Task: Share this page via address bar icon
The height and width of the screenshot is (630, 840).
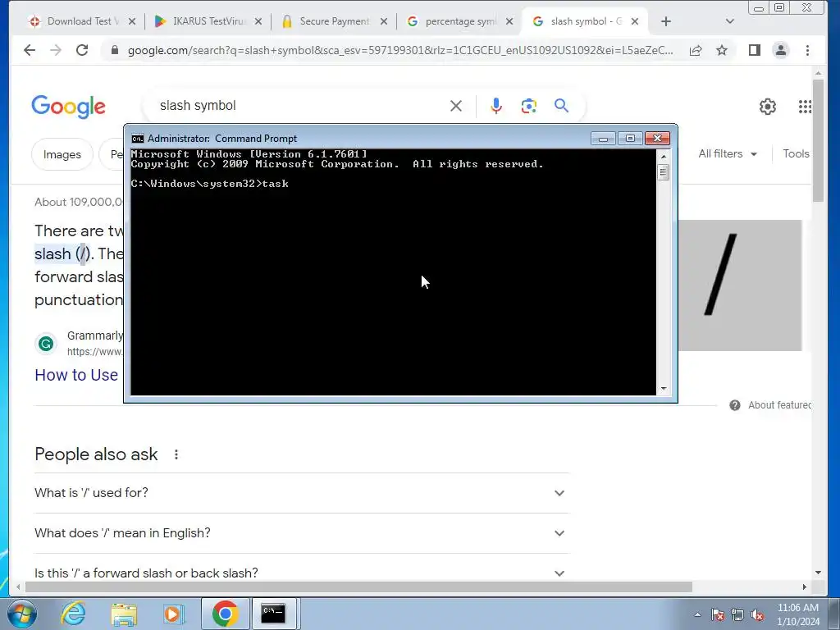Action: tap(696, 50)
